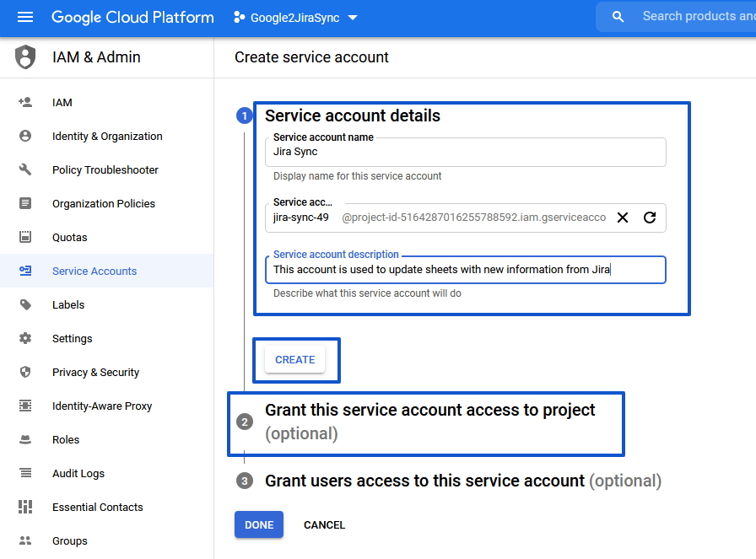Click the Organization Policies list icon
This screenshot has width=756, height=559.
pos(25,203)
